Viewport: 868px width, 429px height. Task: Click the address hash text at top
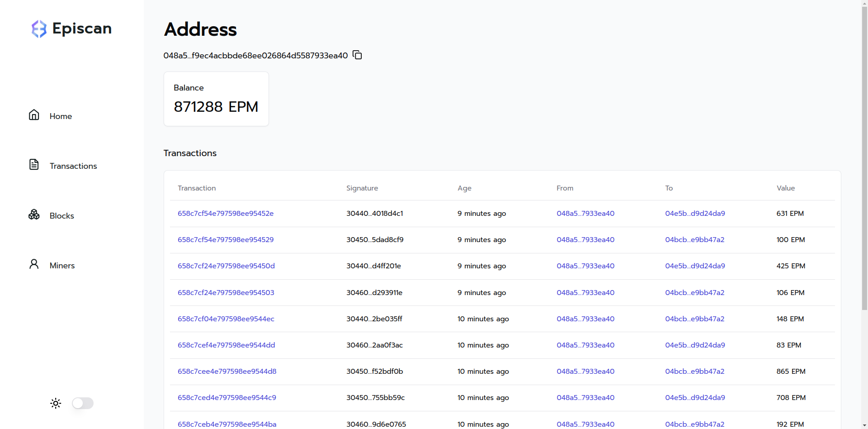pos(255,56)
